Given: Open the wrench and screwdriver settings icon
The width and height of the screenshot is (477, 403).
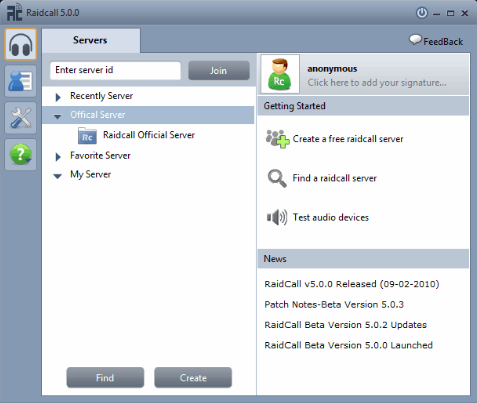Looking at the screenshot, I should (21, 118).
